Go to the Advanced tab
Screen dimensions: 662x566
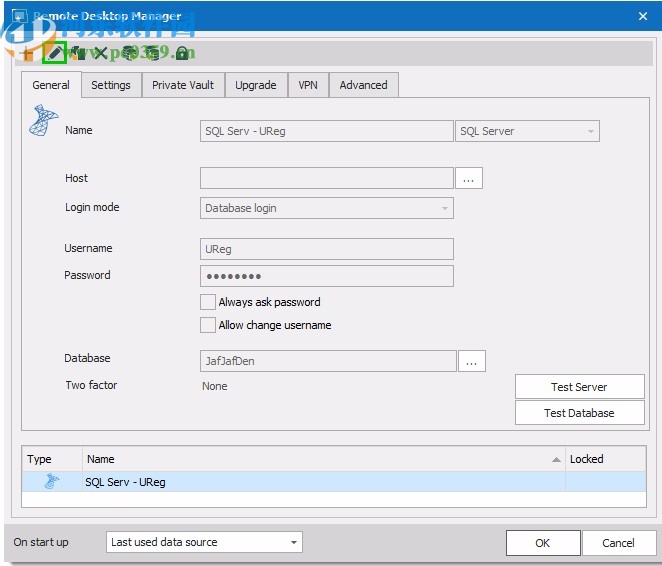pos(364,85)
